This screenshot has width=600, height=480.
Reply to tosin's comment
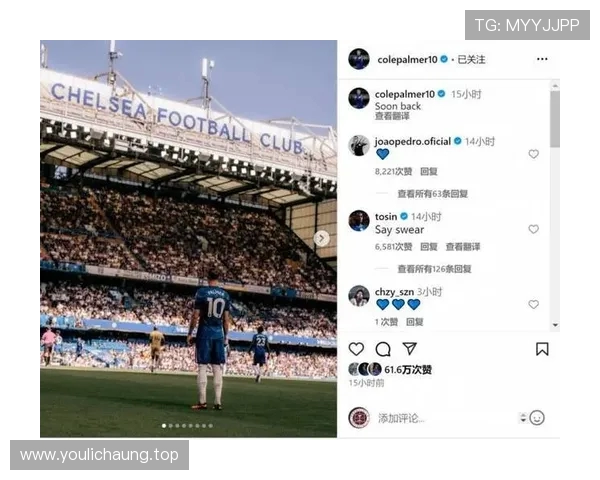tap(429, 247)
